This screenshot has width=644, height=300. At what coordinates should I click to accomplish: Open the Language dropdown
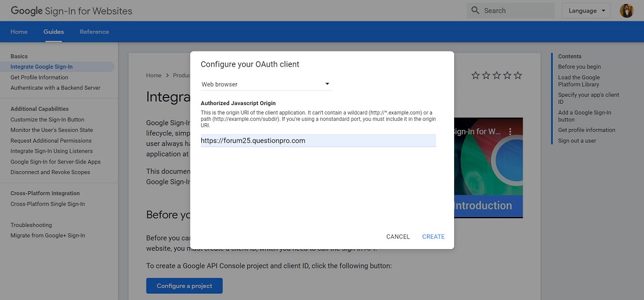click(x=586, y=11)
